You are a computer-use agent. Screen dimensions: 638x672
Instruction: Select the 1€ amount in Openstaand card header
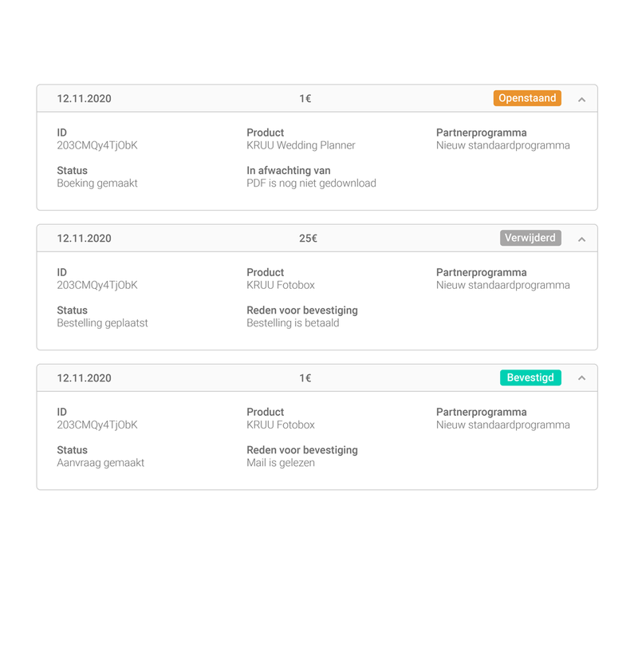point(305,99)
